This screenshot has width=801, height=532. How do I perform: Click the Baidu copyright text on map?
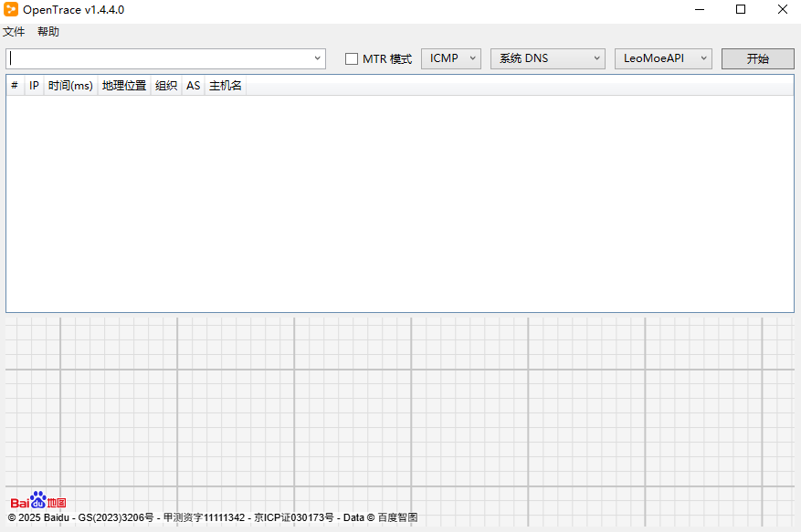[x=213, y=518]
